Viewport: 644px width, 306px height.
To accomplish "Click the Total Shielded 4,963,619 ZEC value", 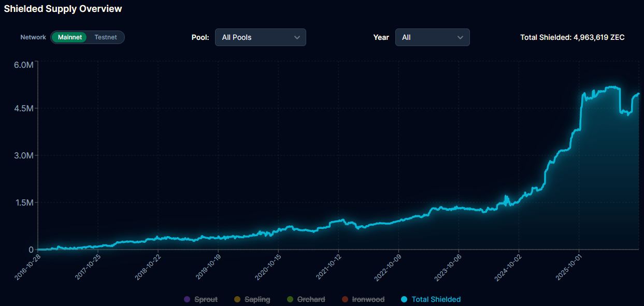I will pos(573,37).
